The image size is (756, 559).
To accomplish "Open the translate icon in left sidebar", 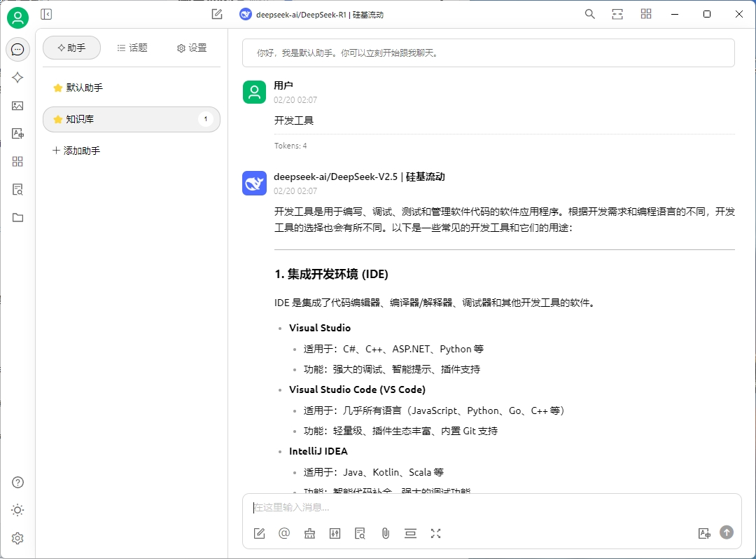I will pos(17,134).
